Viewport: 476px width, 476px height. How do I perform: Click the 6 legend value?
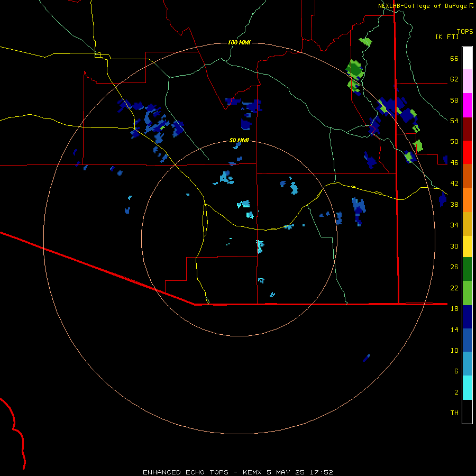[x=456, y=371]
